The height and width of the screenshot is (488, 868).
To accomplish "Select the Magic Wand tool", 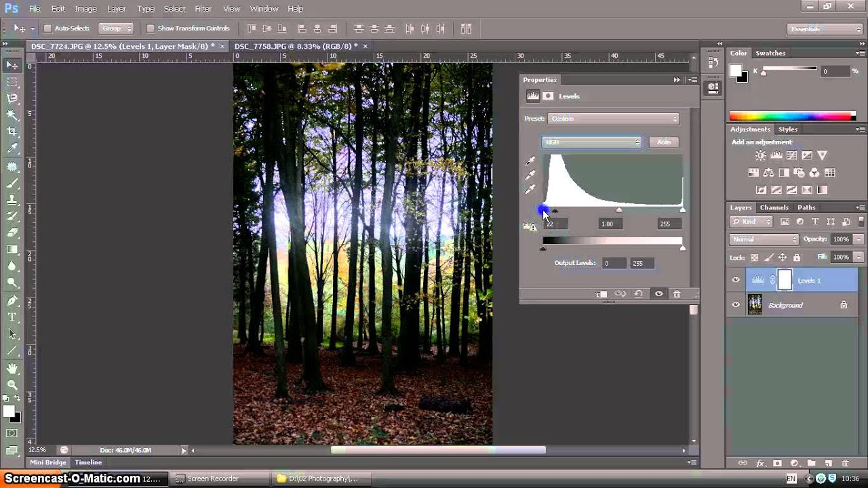I will point(12,115).
